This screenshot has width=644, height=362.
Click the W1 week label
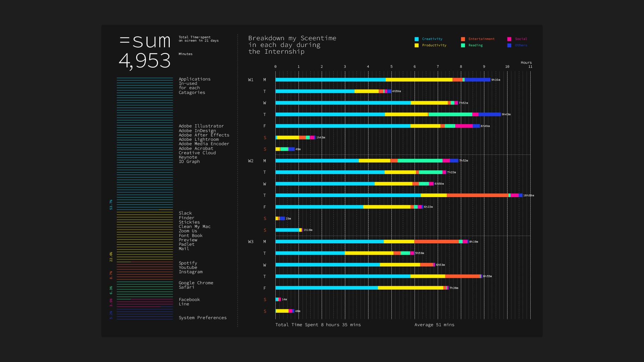[251, 80]
